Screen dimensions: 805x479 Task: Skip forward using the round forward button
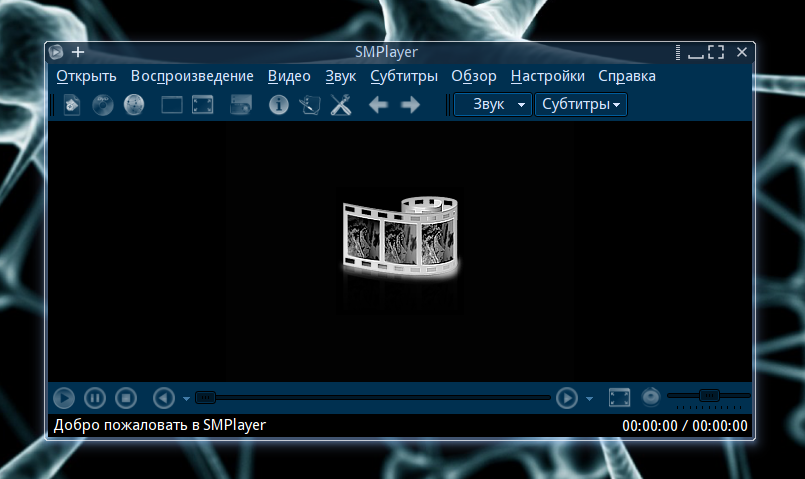tap(567, 398)
